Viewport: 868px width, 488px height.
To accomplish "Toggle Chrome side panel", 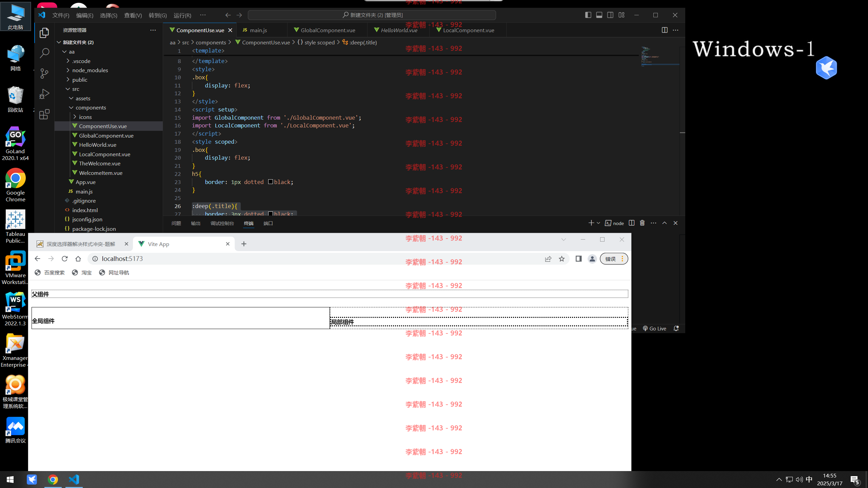I will 579,259.
